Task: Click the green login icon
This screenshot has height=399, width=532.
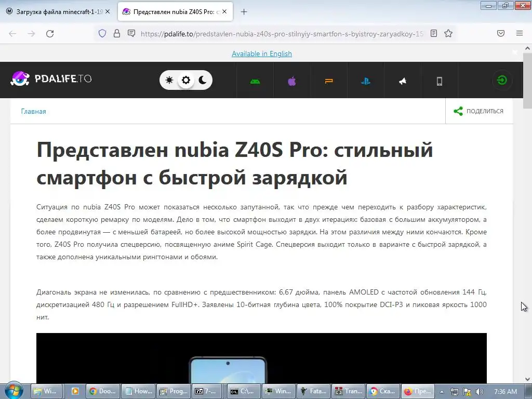Action: pos(502,80)
